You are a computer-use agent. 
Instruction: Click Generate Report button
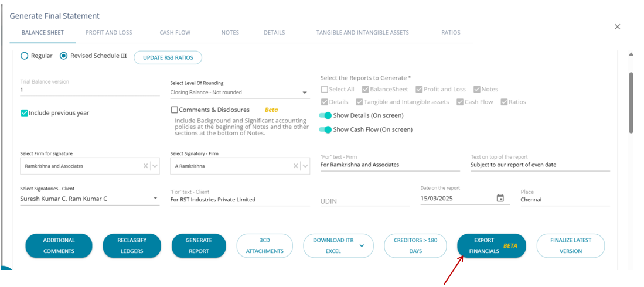click(x=199, y=245)
